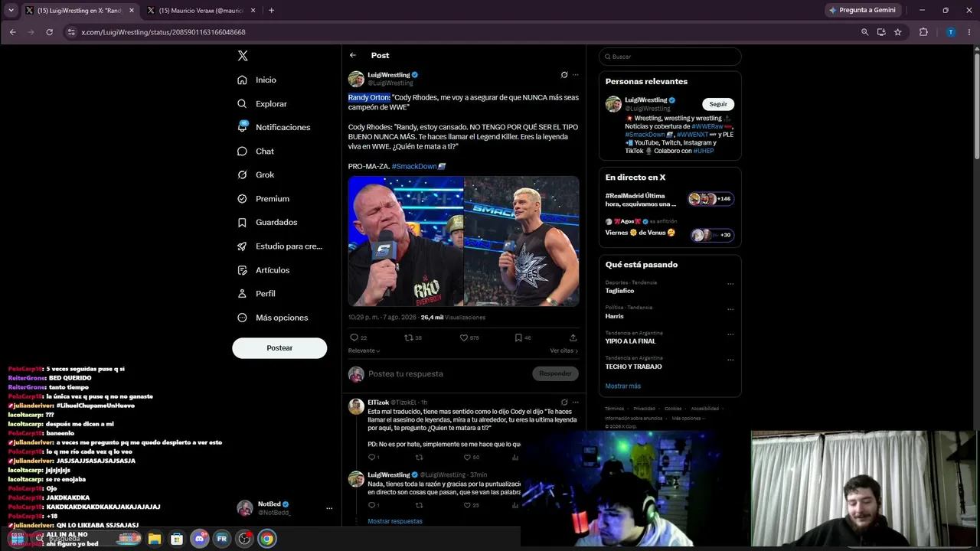The image size is (980, 551).
Task: Reload the page in Chrome
Action: pyautogui.click(x=50, y=32)
